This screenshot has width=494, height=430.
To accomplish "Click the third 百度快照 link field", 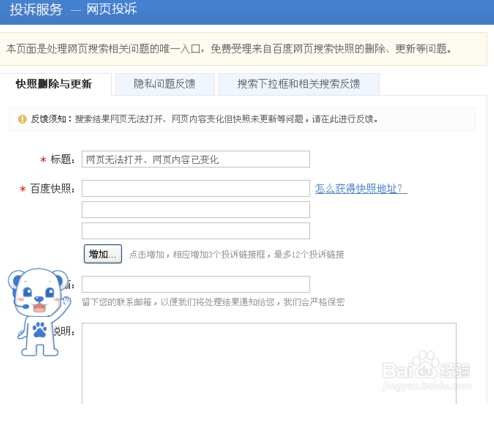I will point(196,231).
